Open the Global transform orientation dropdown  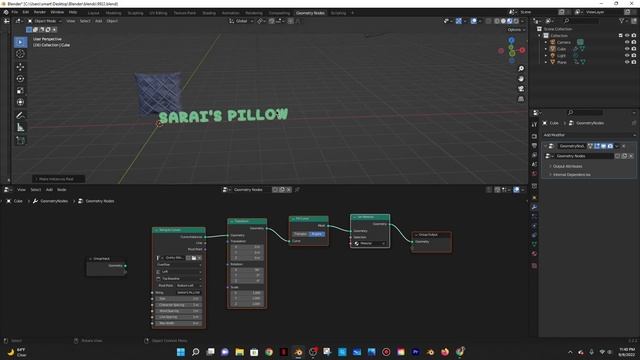coord(242,21)
